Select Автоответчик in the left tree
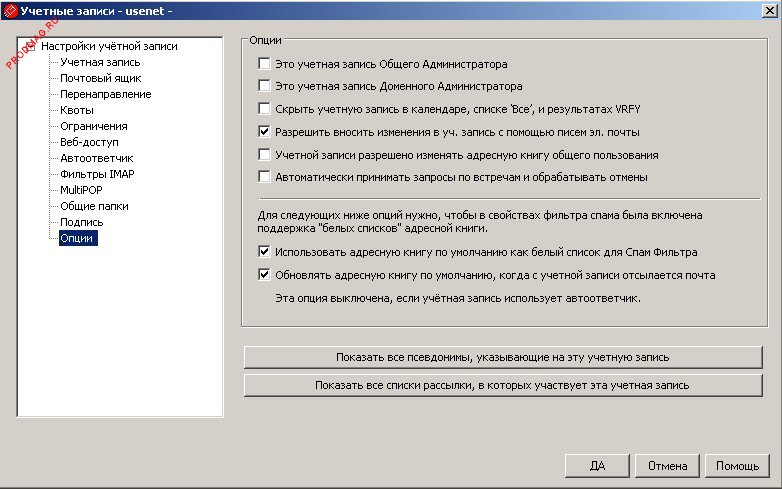Screen dimensions: 782x489 click(96, 158)
